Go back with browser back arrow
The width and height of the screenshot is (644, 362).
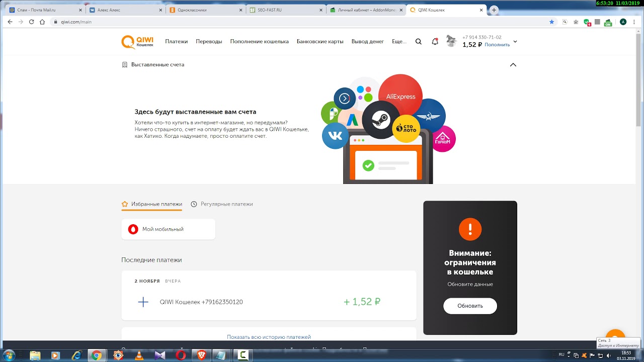point(10,22)
